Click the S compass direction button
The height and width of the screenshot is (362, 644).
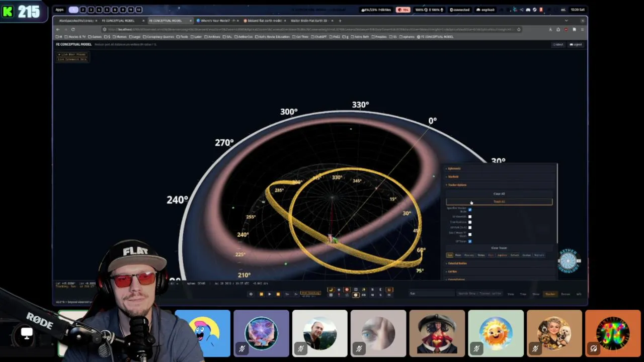click(x=380, y=295)
